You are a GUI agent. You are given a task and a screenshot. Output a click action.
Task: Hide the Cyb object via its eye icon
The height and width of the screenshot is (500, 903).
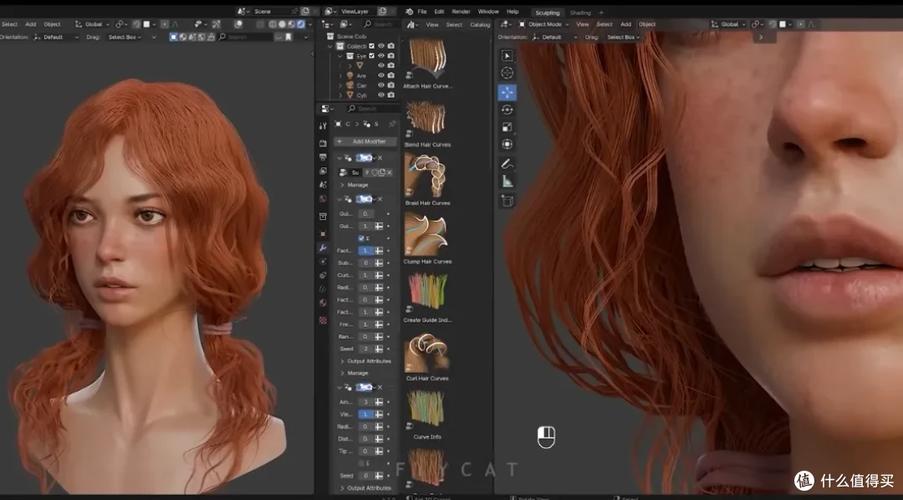click(381, 95)
